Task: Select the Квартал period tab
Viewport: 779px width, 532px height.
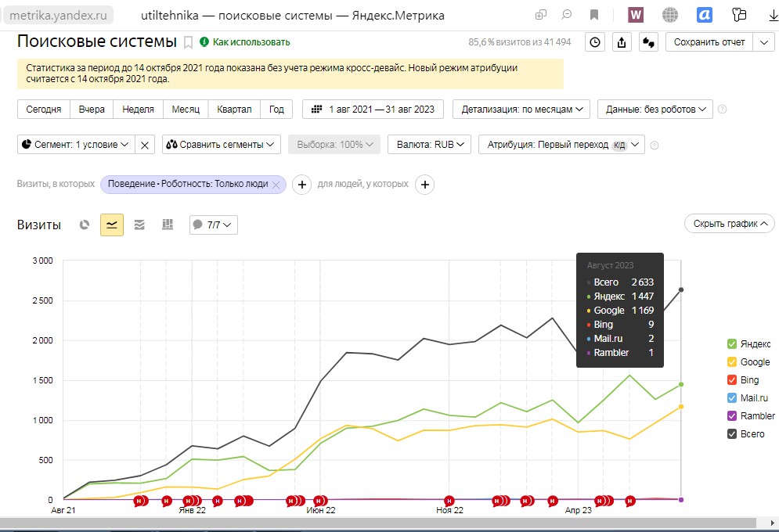Action: point(235,110)
